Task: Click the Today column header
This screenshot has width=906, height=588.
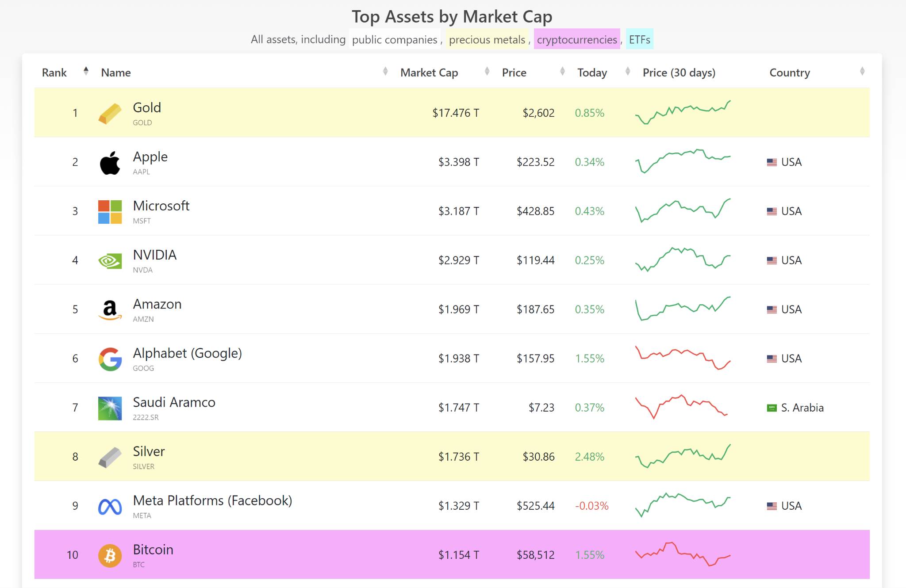Action: point(590,72)
